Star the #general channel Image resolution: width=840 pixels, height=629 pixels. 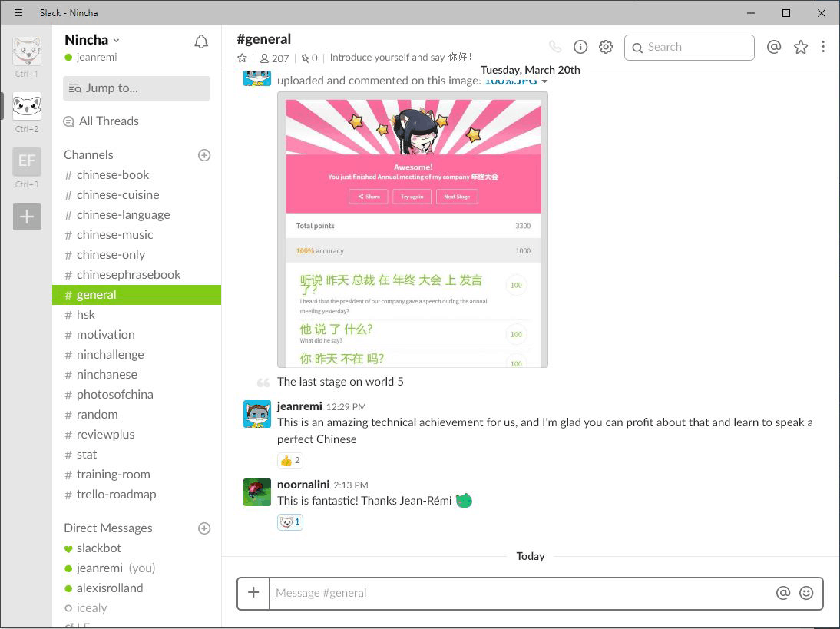[242, 58]
